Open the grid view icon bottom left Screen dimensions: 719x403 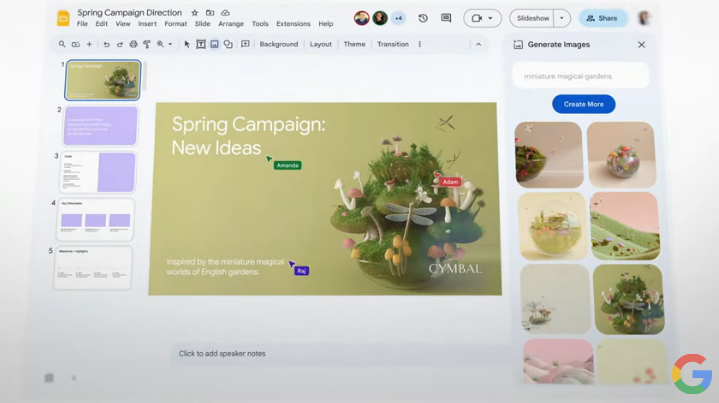click(49, 378)
